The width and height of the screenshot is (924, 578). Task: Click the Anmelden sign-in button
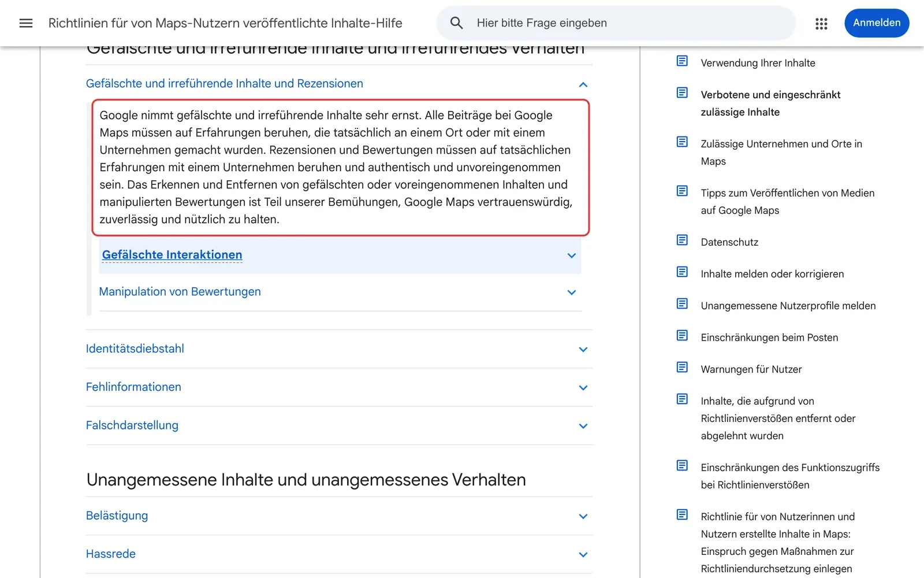(x=877, y=23)
